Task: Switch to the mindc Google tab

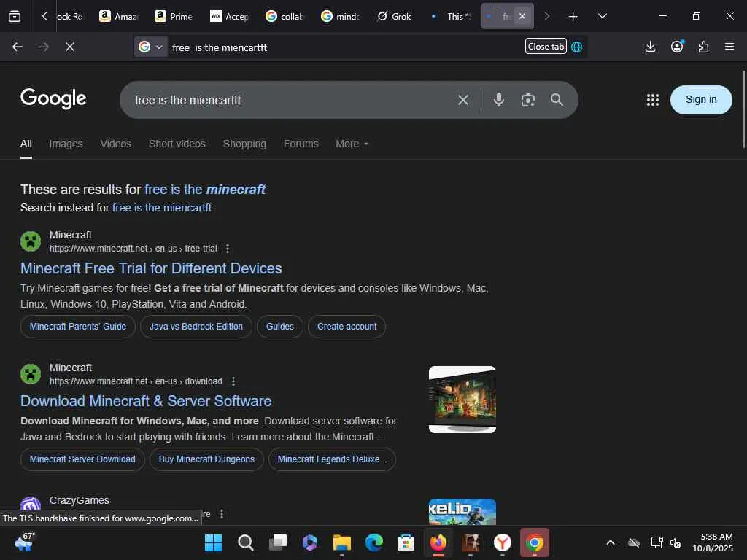Action: coord(340,16)
